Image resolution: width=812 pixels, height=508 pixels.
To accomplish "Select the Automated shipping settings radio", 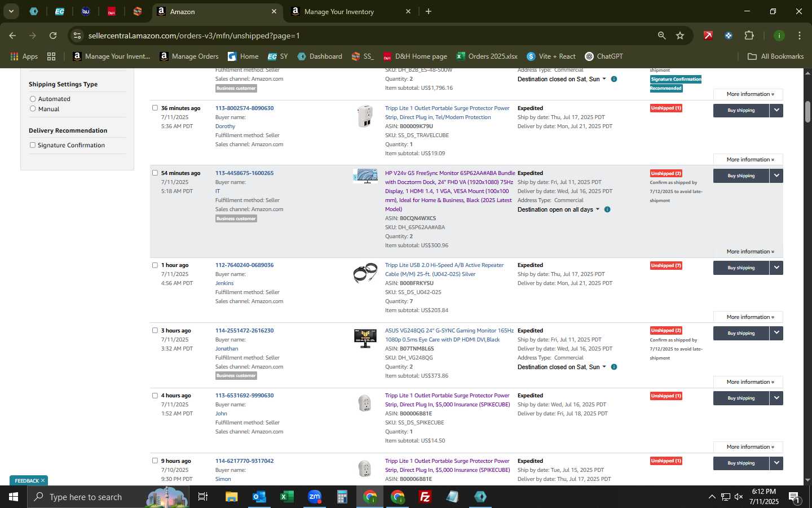I will (33, 99).
